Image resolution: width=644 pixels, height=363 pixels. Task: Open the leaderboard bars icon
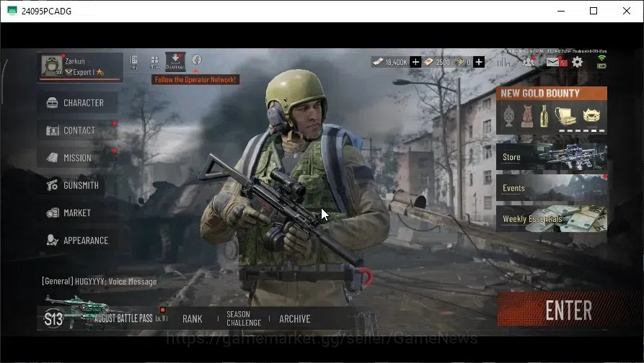click(503, 62)
